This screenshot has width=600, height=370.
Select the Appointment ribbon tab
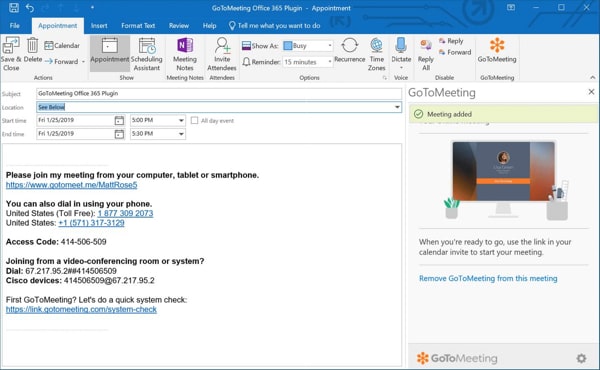(x=57, y=26)
